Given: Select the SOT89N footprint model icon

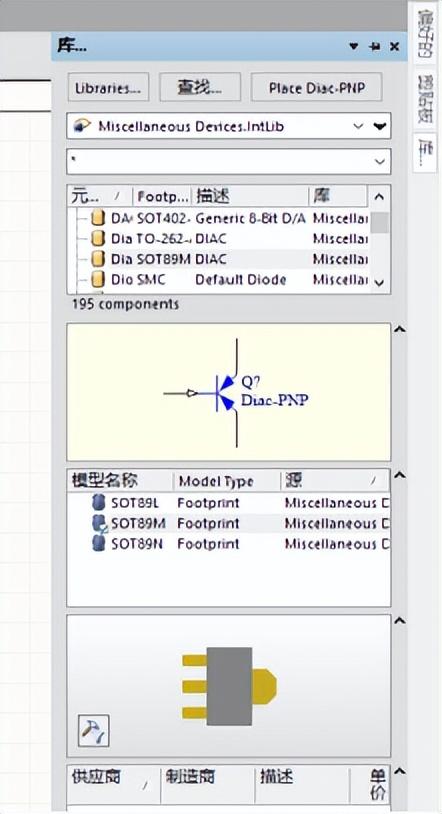Looking at the screenshot, I should pos(98,544).
